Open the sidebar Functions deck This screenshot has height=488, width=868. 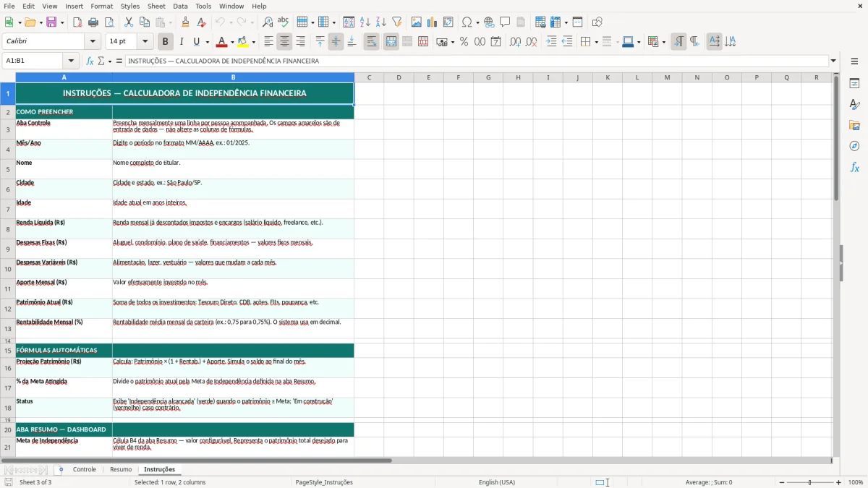(854, 167)
